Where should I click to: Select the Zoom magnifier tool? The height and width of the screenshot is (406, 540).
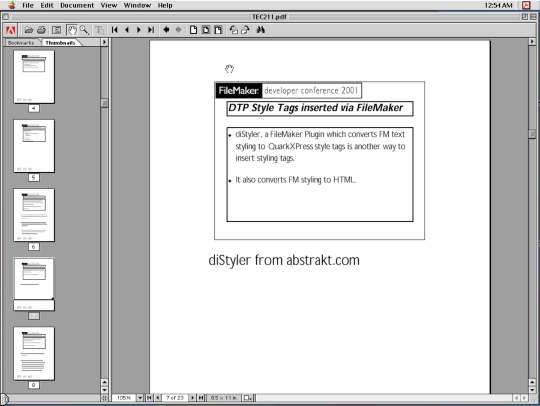84,30
